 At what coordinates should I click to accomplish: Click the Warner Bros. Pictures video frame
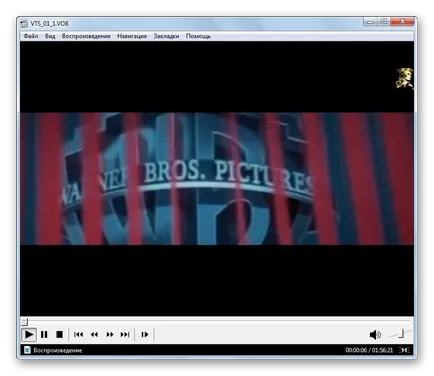(x=217, y=179)
